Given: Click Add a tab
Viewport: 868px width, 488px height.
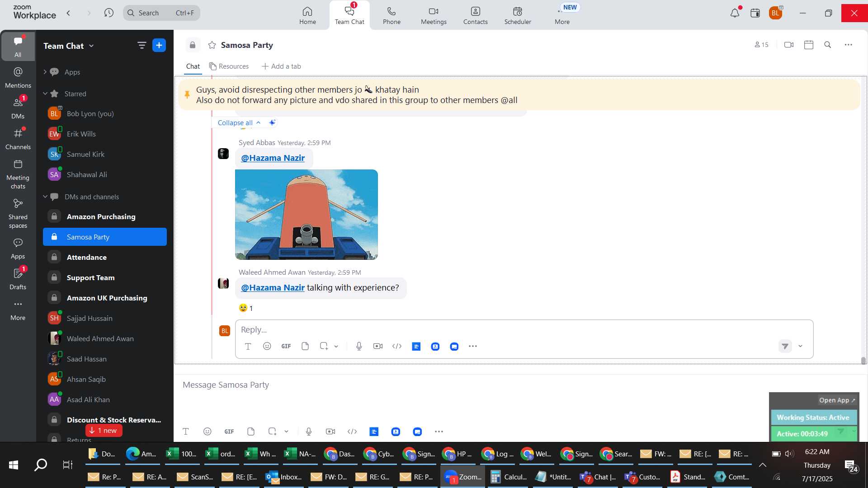Looking at the screenshot, I should coord(281,66).
